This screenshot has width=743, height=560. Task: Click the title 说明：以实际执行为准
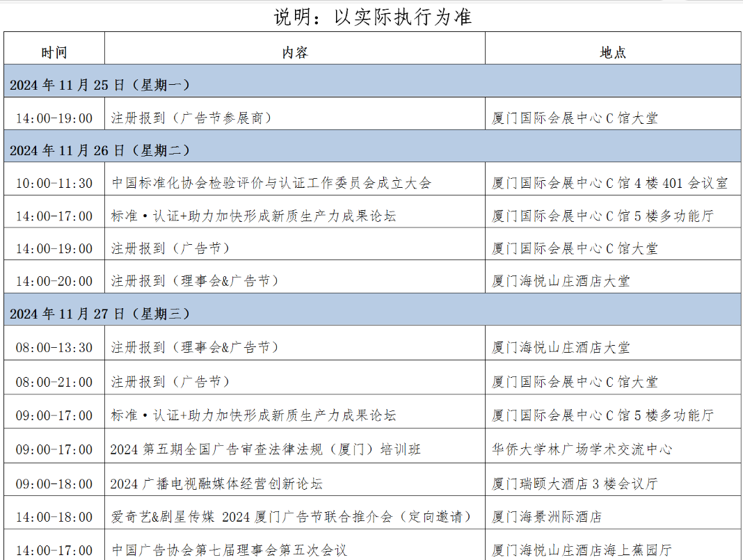(x=373, y=16)
